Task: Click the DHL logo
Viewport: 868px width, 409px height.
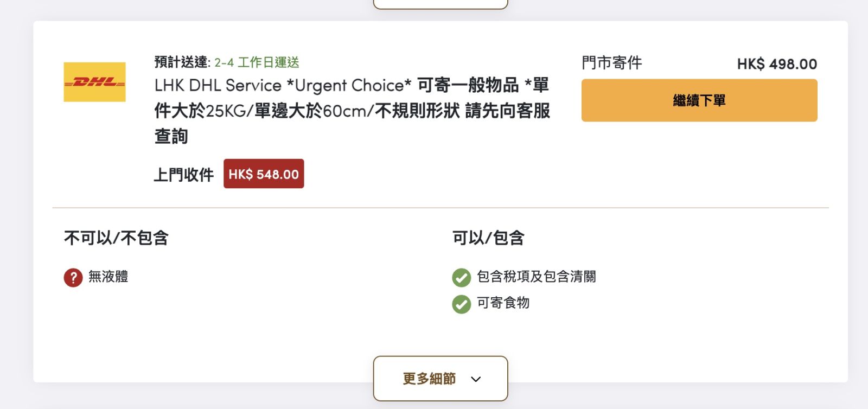Action: click(x=94, y=82)
